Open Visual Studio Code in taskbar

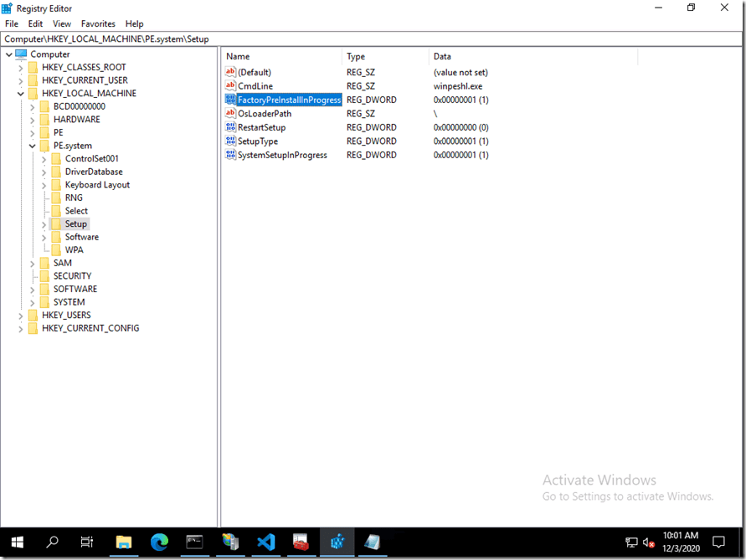[266, 542]
